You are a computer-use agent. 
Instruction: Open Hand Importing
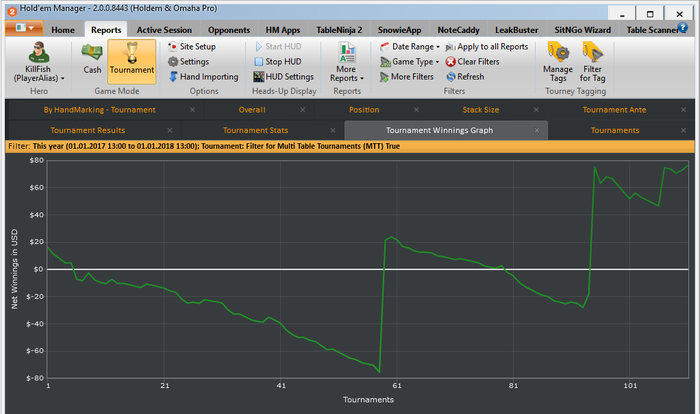tap(204, 77)
